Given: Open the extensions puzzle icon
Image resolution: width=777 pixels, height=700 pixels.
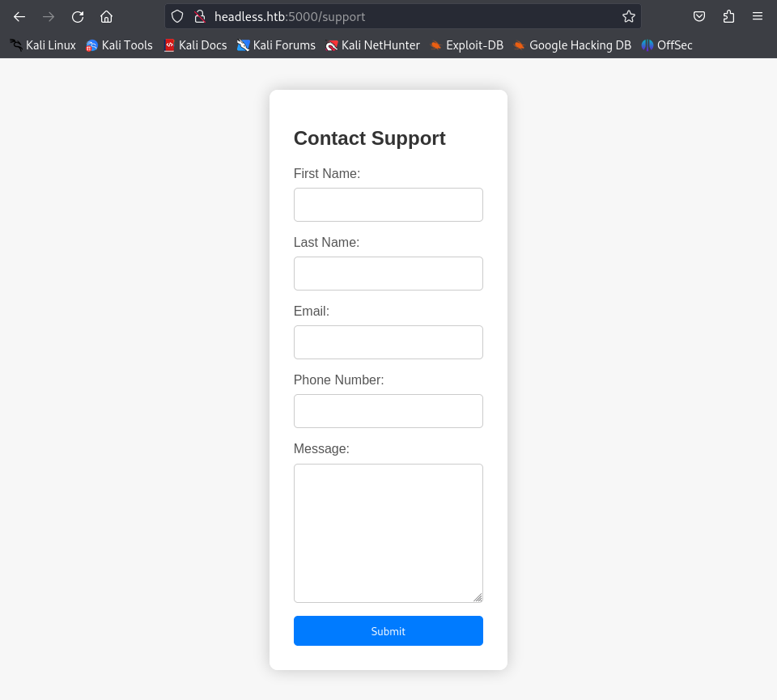Looking at the screenshot, I should click(x=728, y=17).
